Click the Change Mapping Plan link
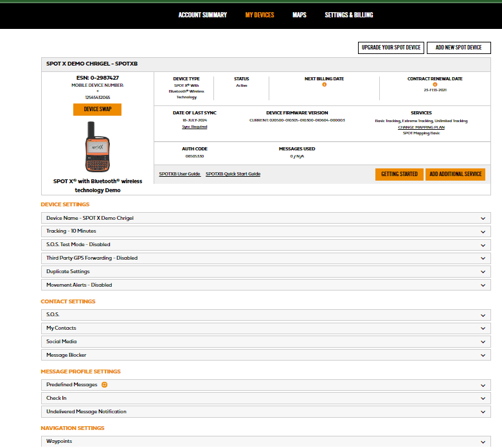502x448 pixels. pyautogui.click(x=421, y=127)
